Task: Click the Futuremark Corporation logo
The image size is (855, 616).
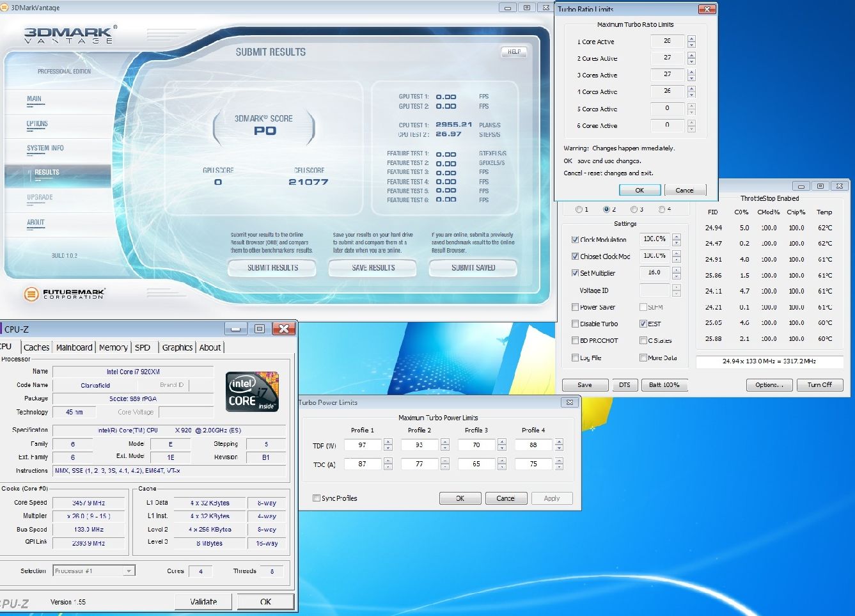Action: click(64, 294)
